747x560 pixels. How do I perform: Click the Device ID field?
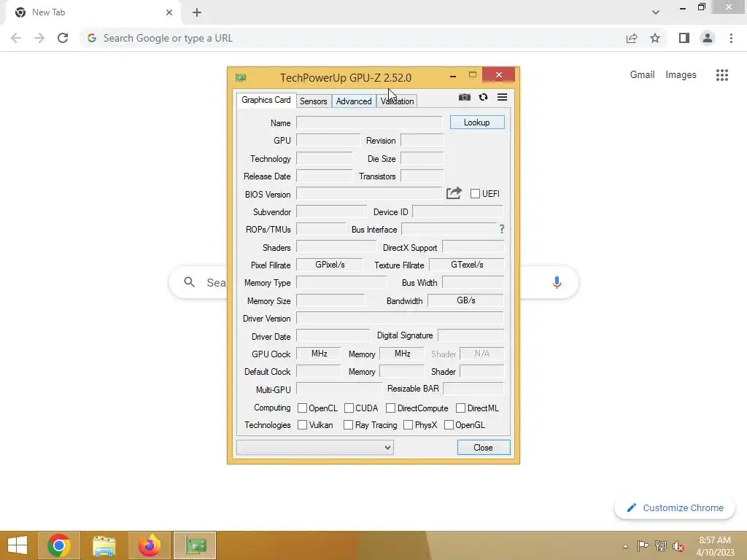(x=458, y=211)
